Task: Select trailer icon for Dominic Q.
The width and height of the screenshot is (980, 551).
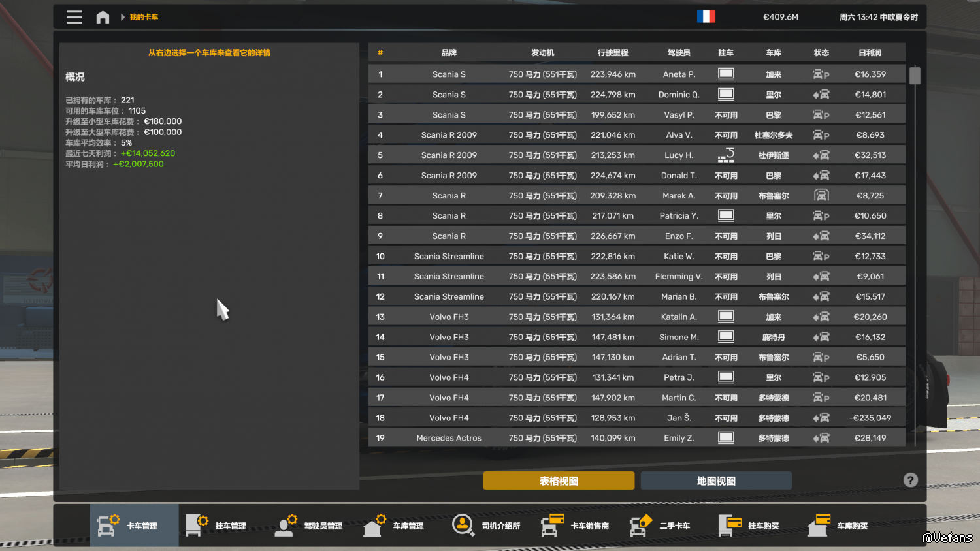Action: click(726, 94)
